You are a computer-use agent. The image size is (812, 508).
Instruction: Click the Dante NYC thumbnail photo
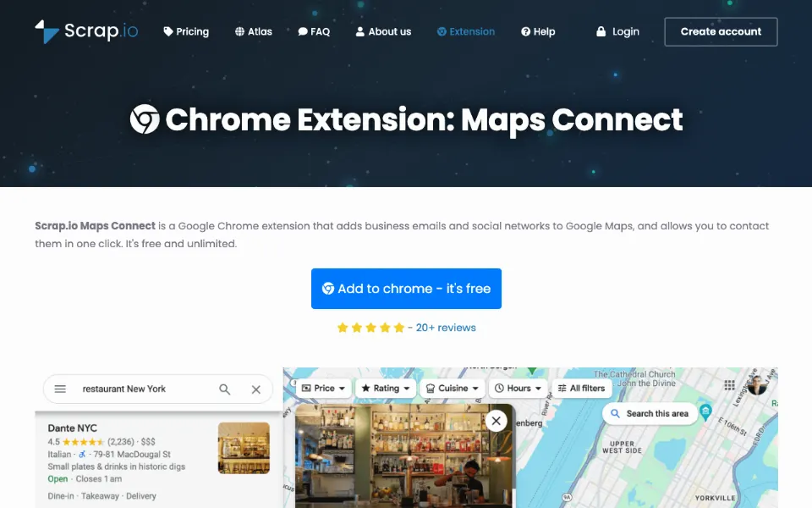point(244,448)
